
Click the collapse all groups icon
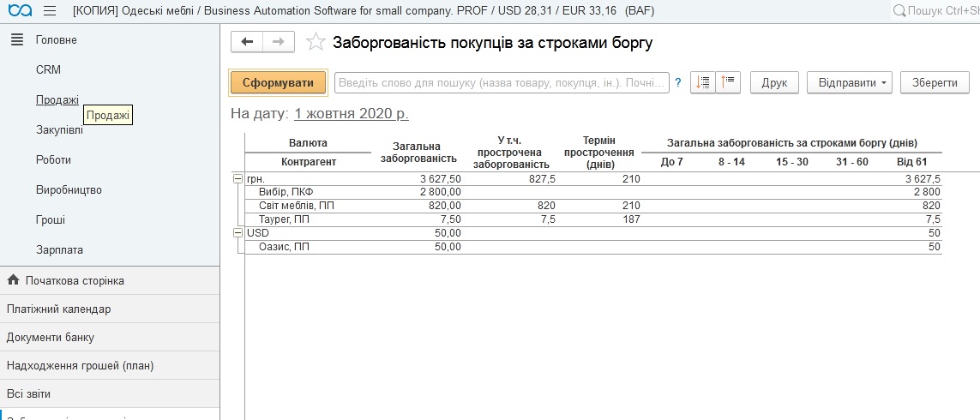point(728,82)
